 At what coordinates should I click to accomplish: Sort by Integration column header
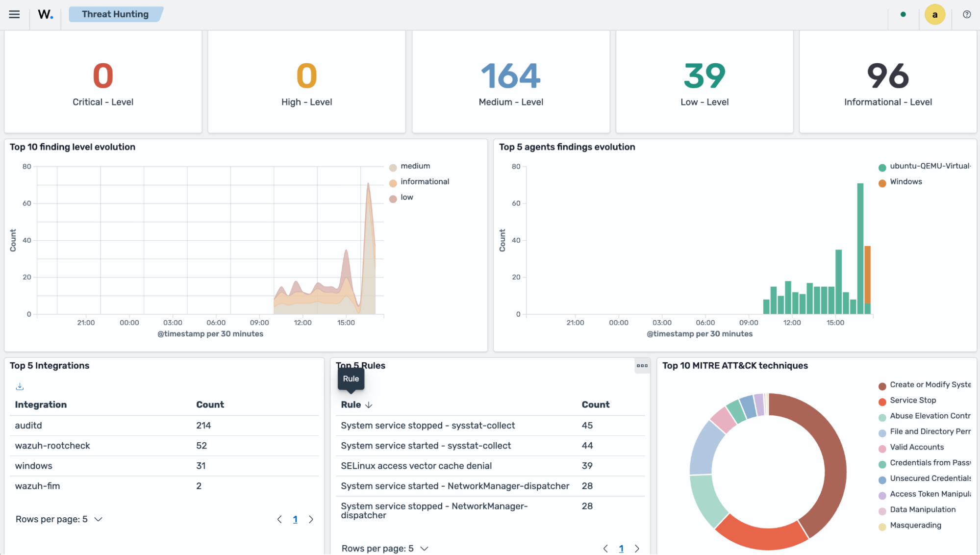tap(41, 405)
